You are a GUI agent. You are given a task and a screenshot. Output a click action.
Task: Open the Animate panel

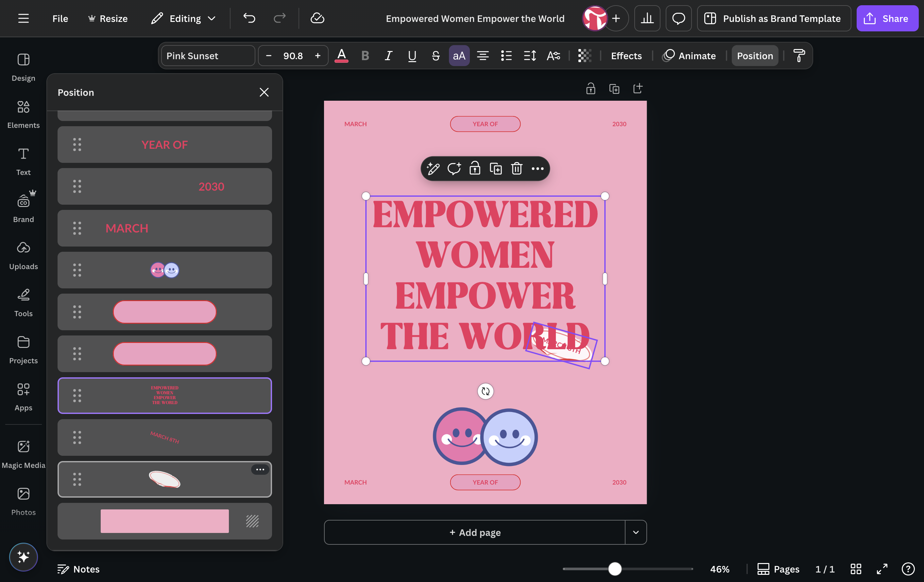click(x=689, y=56)
